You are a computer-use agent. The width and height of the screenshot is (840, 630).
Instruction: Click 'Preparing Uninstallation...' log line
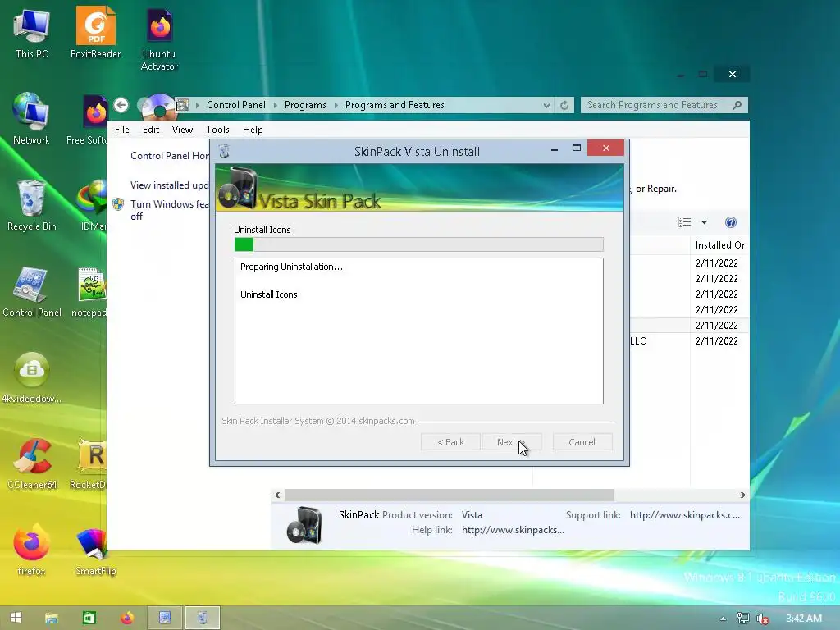[291, 267]
